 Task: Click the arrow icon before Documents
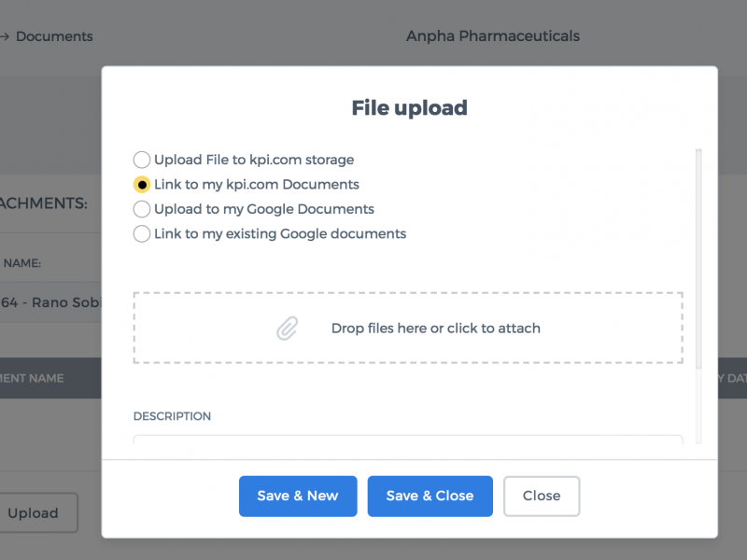pyautogui.click(x=5, y=36)
